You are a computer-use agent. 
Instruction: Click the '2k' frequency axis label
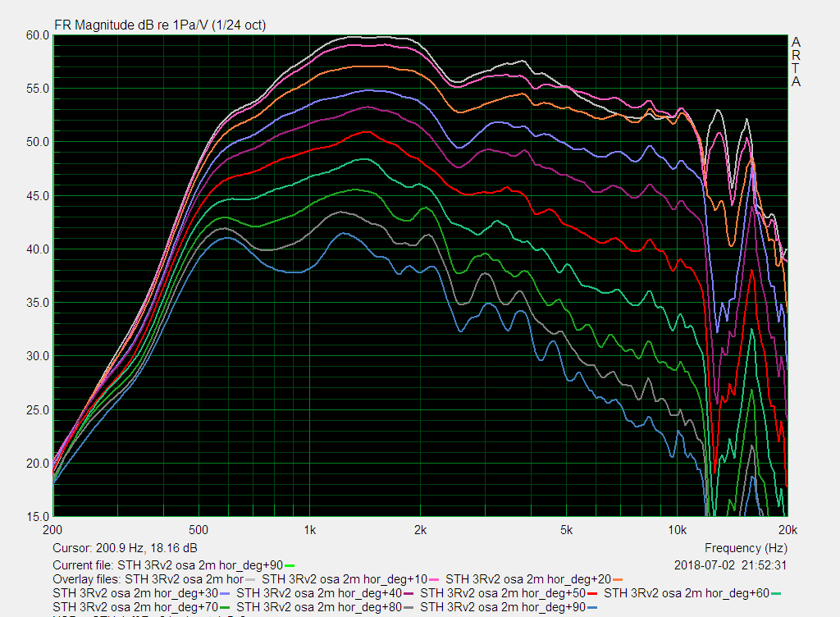click(421, 530)
